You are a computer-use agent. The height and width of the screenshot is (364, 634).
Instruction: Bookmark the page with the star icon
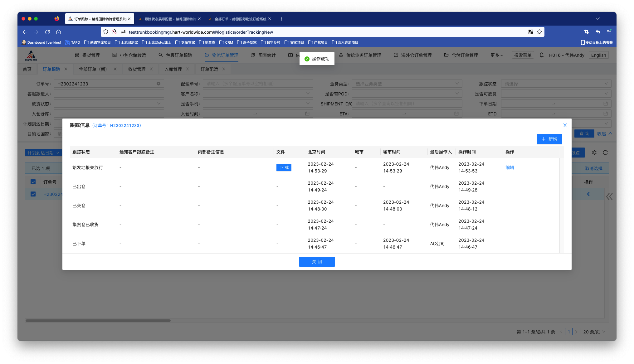[x=539, y=32]
